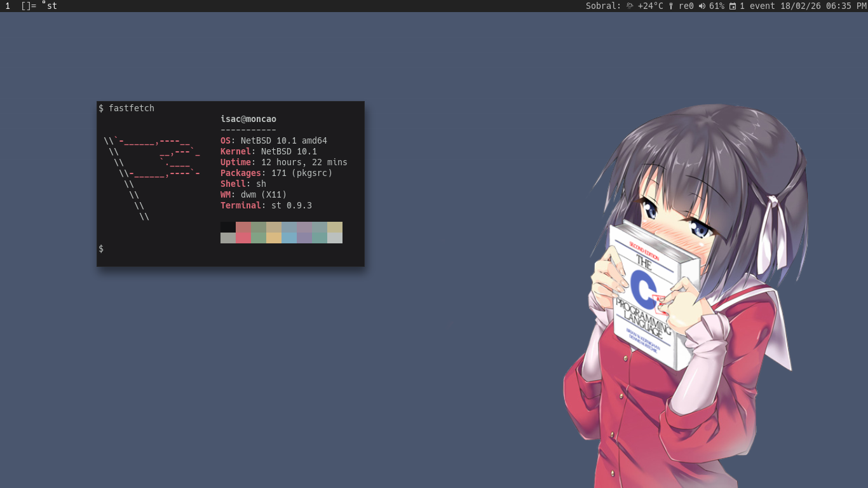The width and height of the screenshot is (868, 488).
Task: Mute audio via the 61% volume indicator
Action: click(x=717, y=6)
